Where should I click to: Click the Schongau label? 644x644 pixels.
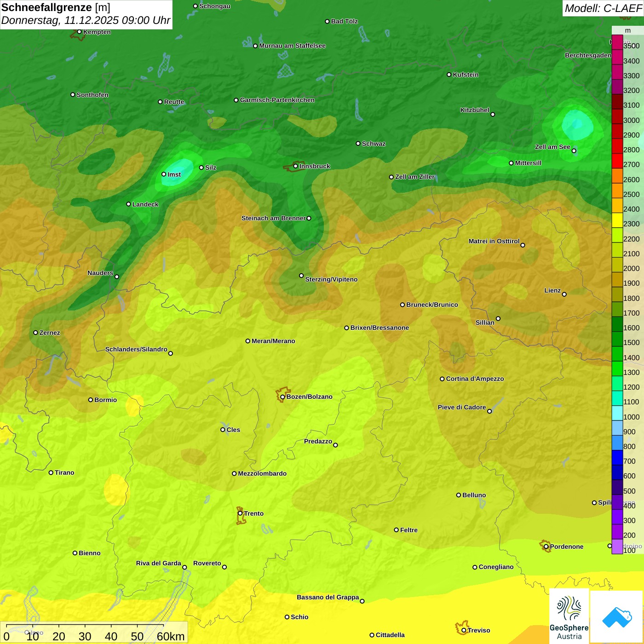[x=215, y=6]
